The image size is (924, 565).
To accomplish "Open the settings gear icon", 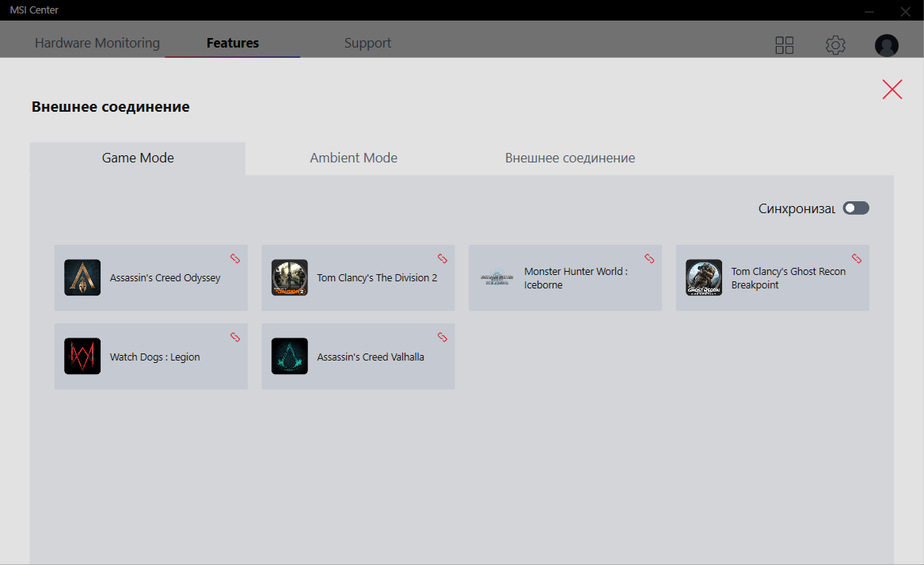I will [x=835, y=45].
